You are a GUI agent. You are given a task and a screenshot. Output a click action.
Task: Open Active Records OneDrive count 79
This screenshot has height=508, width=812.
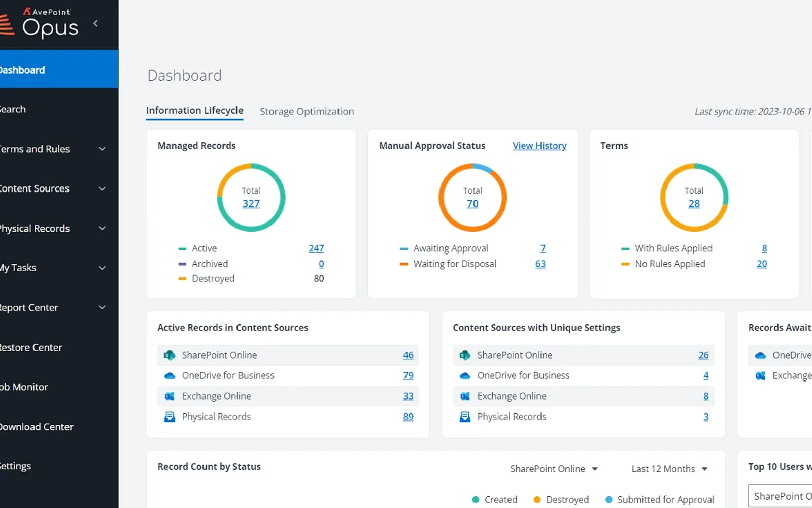[x=408, y=376]
